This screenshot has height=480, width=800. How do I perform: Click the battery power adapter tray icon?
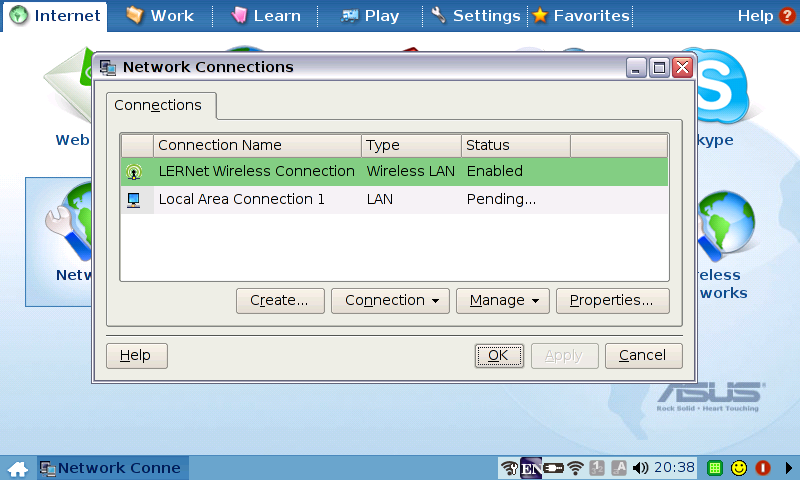[x=554, y=468]
